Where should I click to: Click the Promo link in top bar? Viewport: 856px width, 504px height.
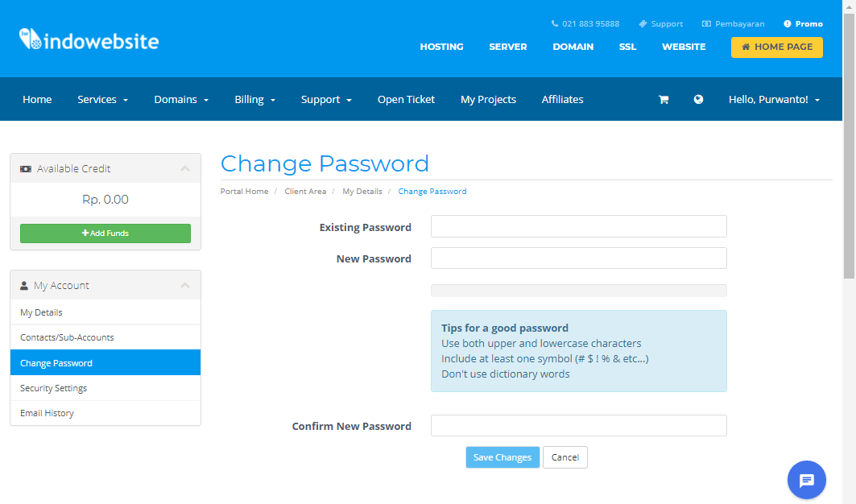(803, 24)
